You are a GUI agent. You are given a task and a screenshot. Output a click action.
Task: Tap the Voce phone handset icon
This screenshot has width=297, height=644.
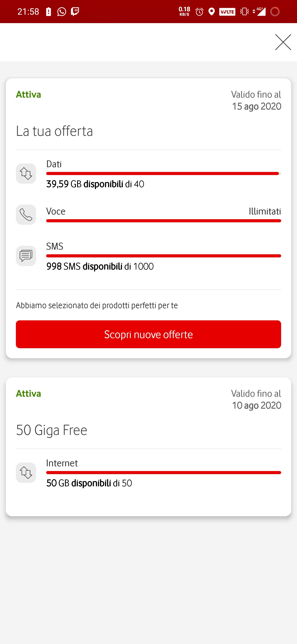[26, 214]
